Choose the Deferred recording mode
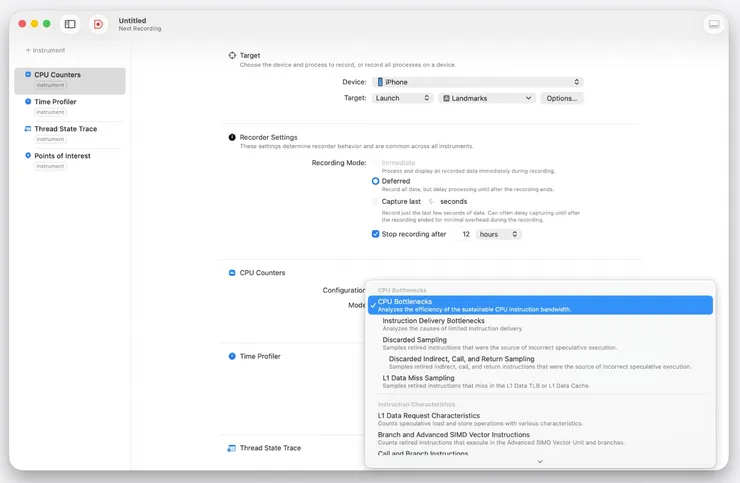Screen dimensions: 740x483 pos(376,181)
